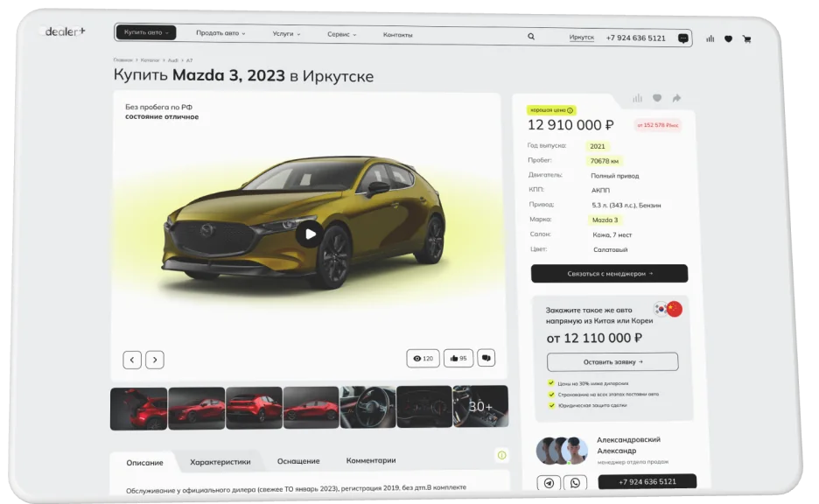
Task: Click the Mazda 3 brand value
Action: (x=605, y=220)
